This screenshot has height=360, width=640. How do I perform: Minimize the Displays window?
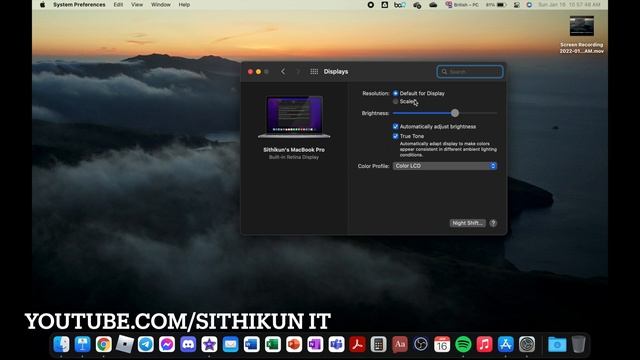tap(258, 71)
